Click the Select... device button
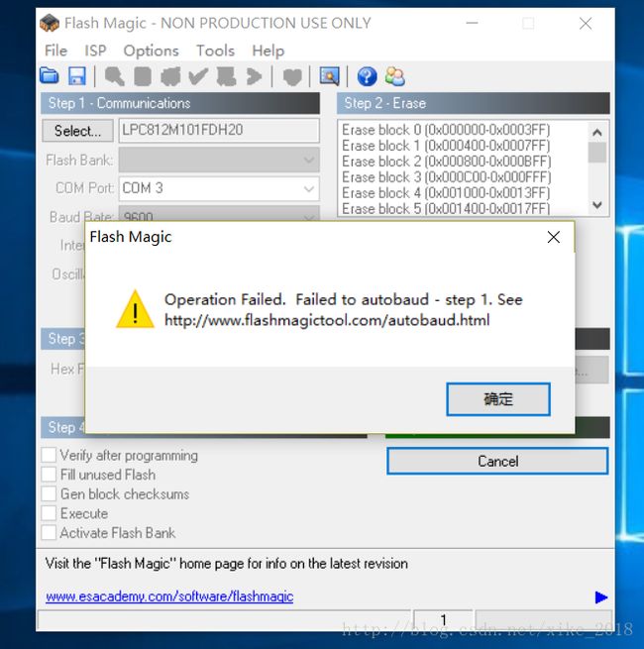This screenshot has height=649, width=644. coord(77,131)
